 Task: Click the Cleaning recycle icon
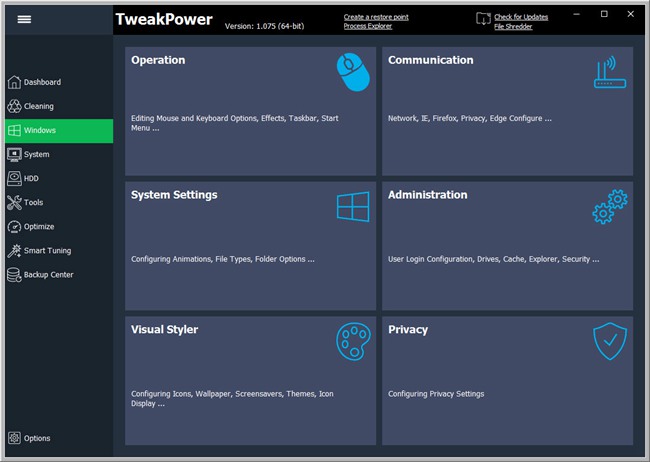[x=14, y=106]
